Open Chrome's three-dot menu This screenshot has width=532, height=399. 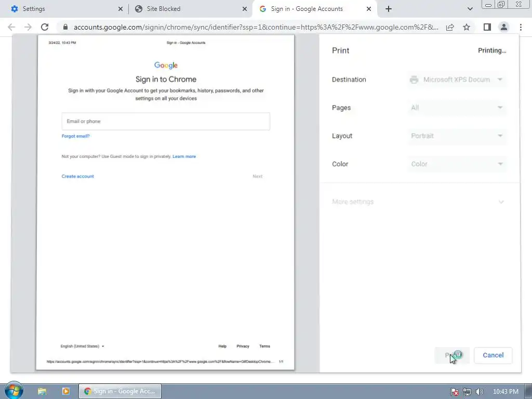pos(521,27)
